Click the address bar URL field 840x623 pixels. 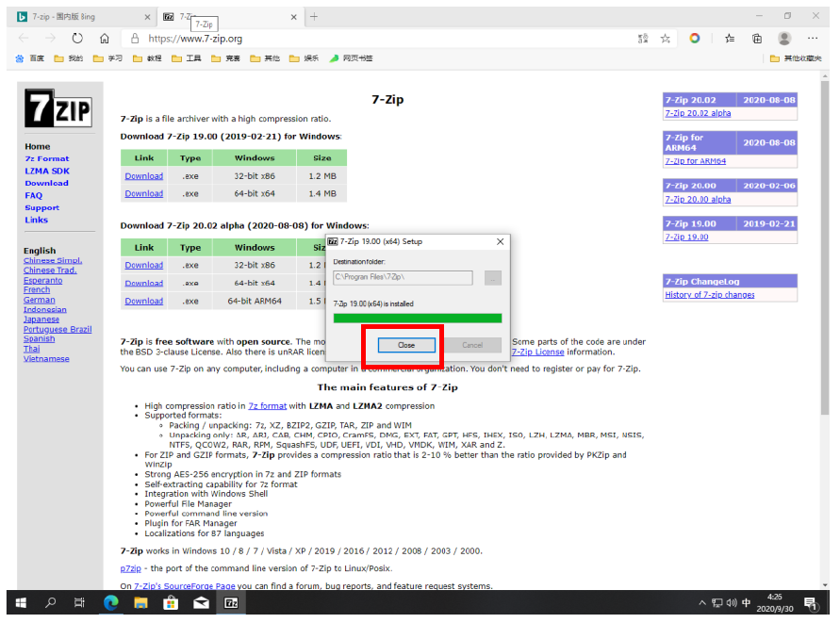coord(377,39)
